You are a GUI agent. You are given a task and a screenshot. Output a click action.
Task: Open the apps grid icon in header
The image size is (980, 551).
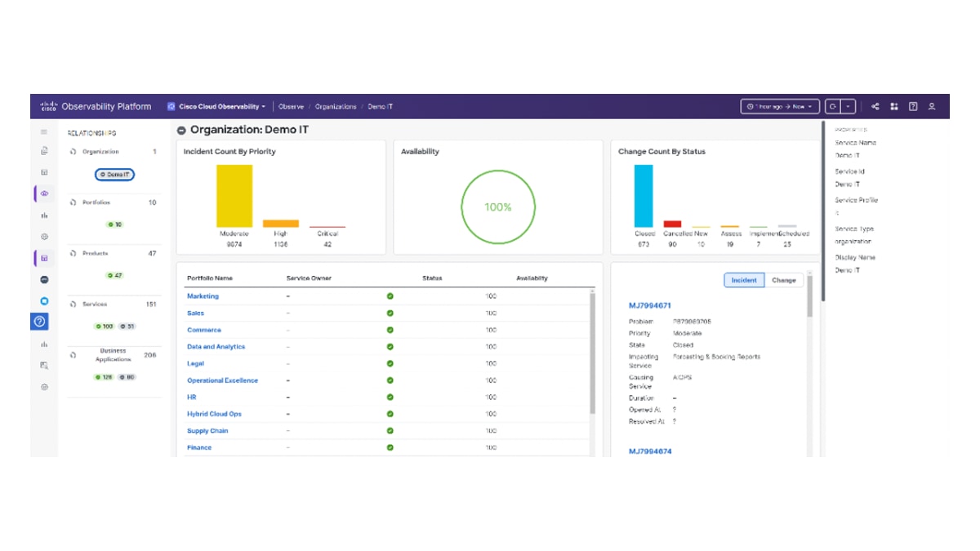coord(894,106)
